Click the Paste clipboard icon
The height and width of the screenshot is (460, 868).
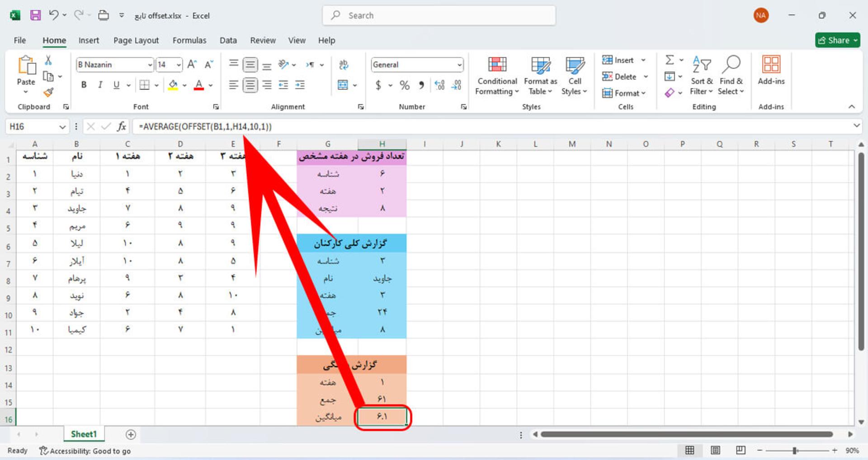(26, 65)
